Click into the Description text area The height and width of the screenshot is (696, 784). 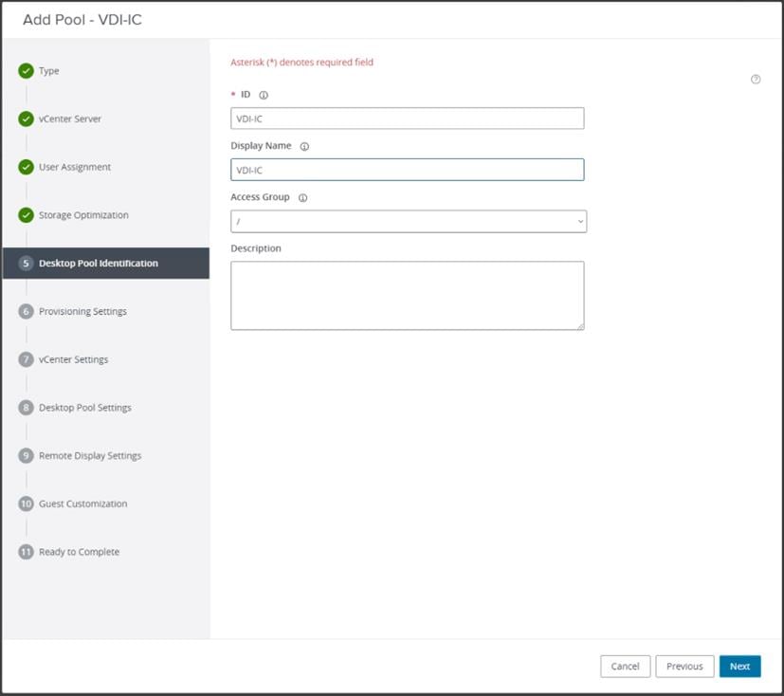coord(407,295)
